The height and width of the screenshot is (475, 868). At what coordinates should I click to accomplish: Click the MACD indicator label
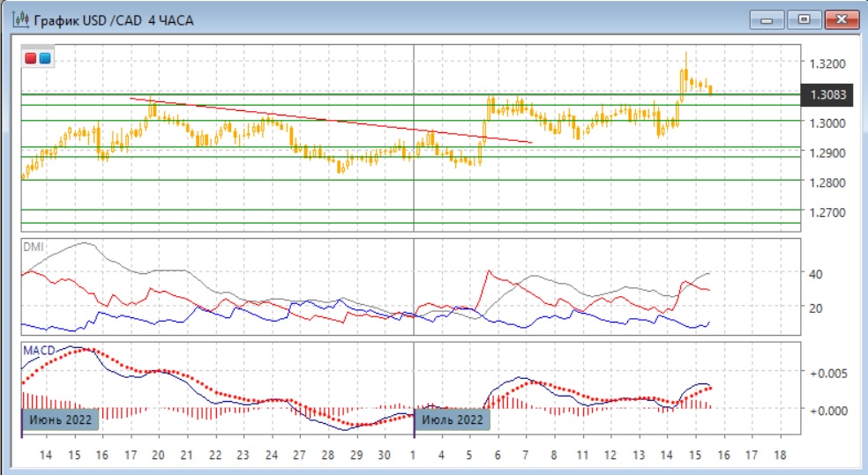[x=39, y=351]
